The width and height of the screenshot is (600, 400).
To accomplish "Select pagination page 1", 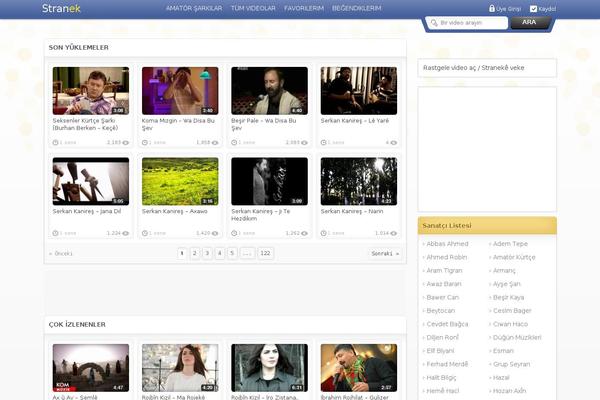I will tap(182, 253).
